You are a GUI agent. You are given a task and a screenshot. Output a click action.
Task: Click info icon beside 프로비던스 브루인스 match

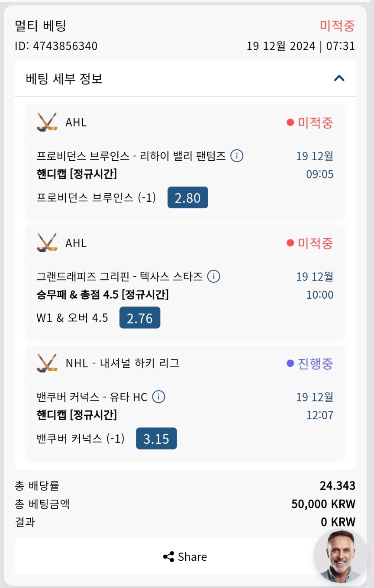pos(236,156)
